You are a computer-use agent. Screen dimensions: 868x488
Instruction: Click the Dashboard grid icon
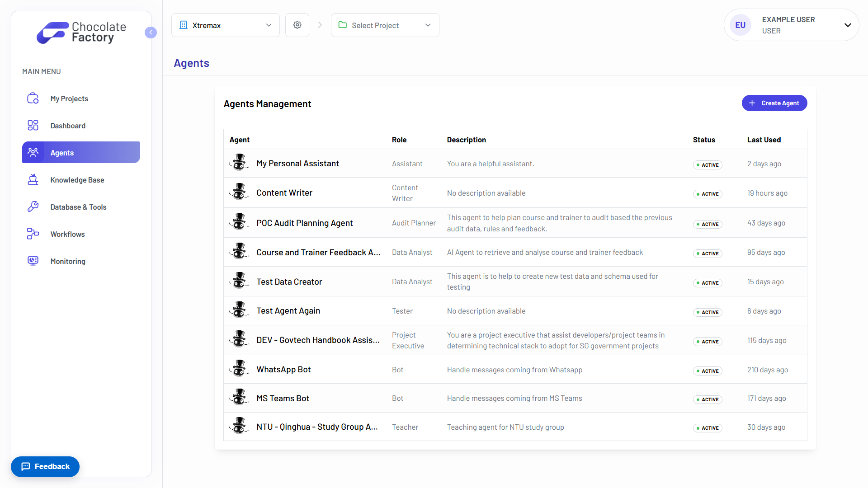(x=33, y=126)
